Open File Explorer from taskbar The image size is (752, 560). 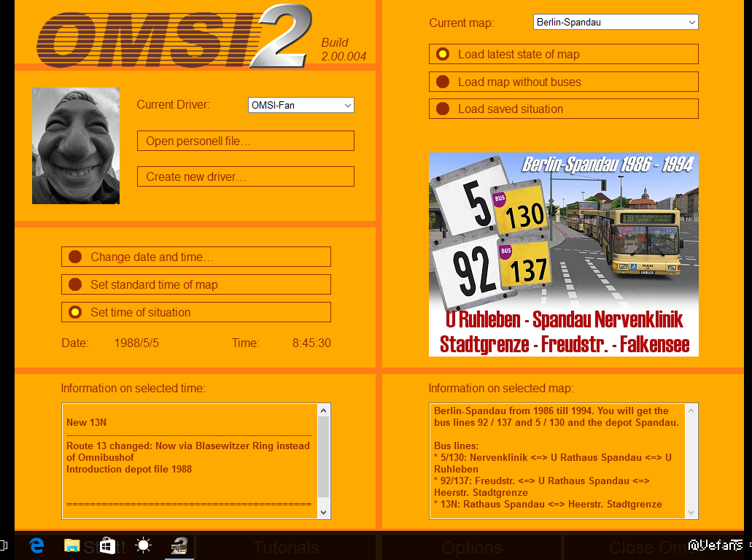point(72,545)
